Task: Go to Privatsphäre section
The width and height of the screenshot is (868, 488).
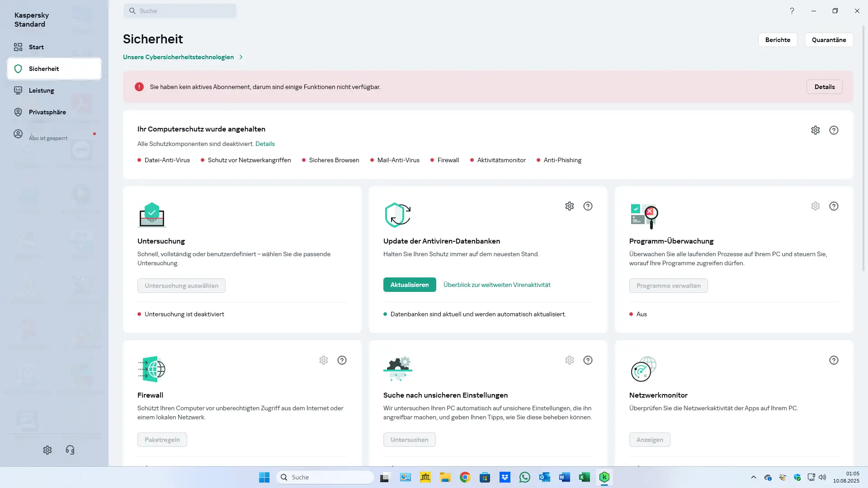Action: pos(47,112)
